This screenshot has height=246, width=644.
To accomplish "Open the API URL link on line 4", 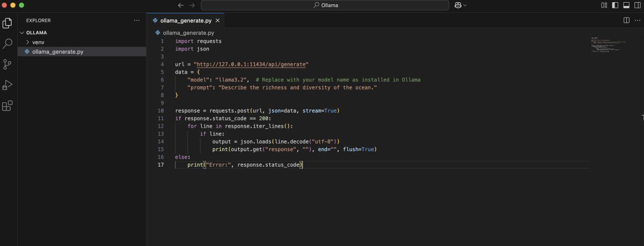I will coord(251,64).
